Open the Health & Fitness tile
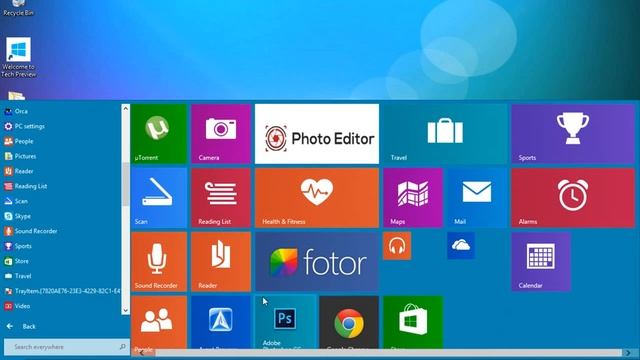640x360 pixels. [317, 198]
